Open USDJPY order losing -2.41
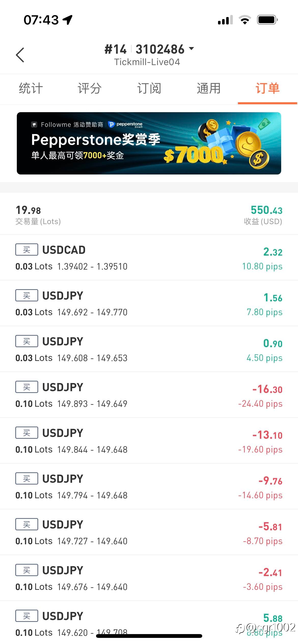This screenshot has height=644, width=298. tap(149, 578)
